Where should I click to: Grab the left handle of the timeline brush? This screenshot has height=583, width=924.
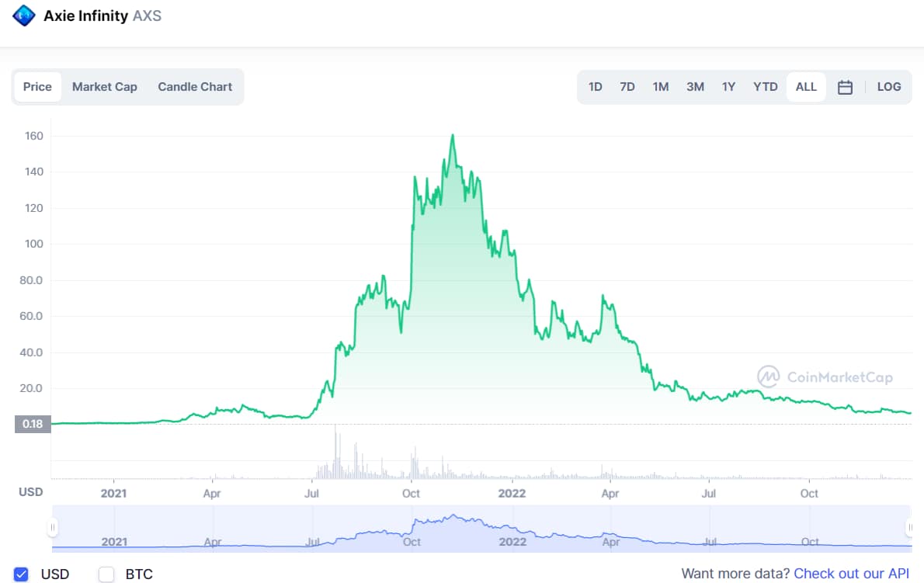click(53, 528)
